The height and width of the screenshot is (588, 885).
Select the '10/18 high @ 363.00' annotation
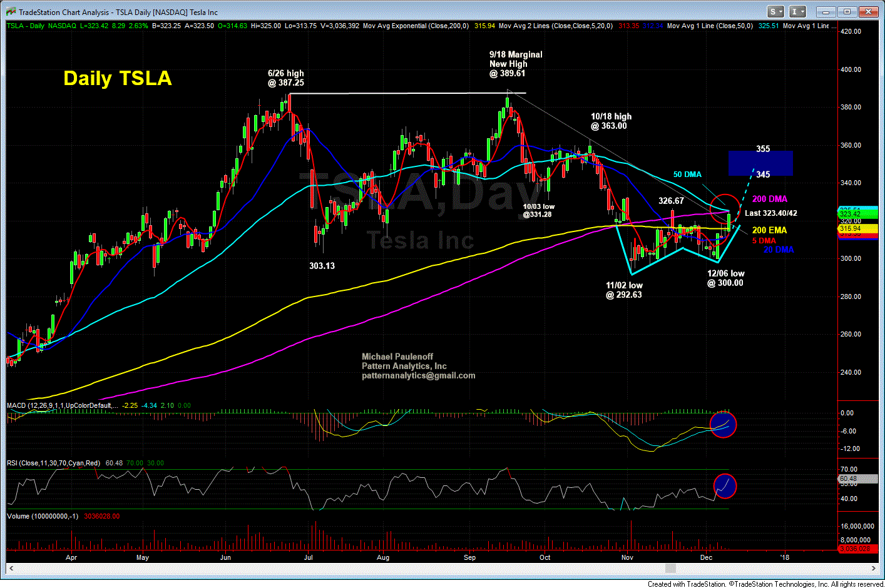tap(611, 121)
